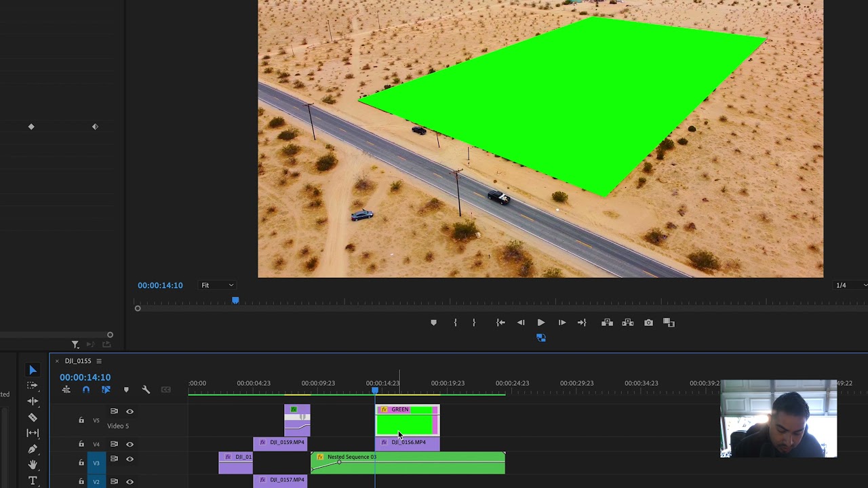The width and height of the screenshot is (868, 488).
Task: Select the Ripple Edit tool
Action: click(x=33, y=401)
